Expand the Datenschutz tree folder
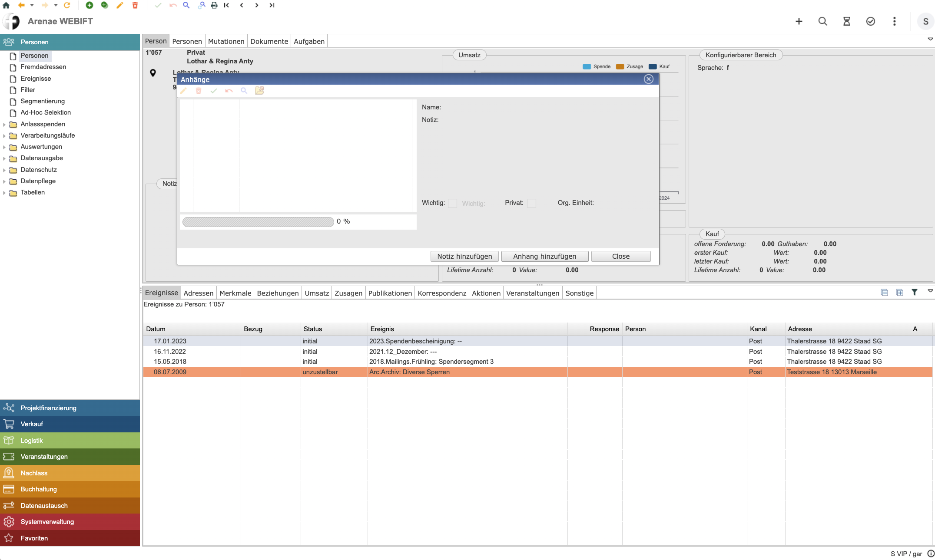Viewport: 935px width, 560px height. coord(4,170)
